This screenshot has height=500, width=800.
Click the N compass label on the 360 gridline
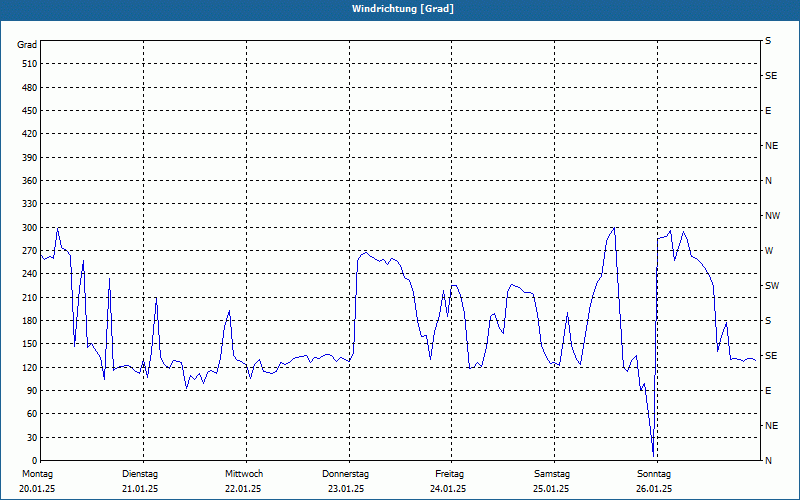pos(768,181)
